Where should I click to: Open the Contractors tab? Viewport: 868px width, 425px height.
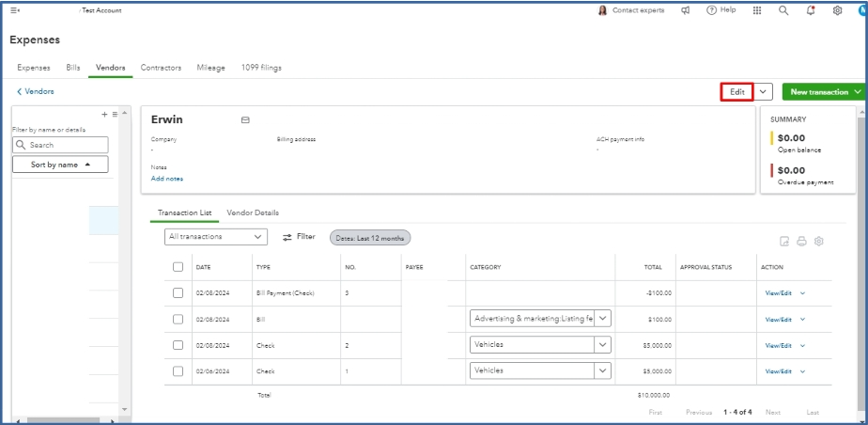tap(161, 68)
